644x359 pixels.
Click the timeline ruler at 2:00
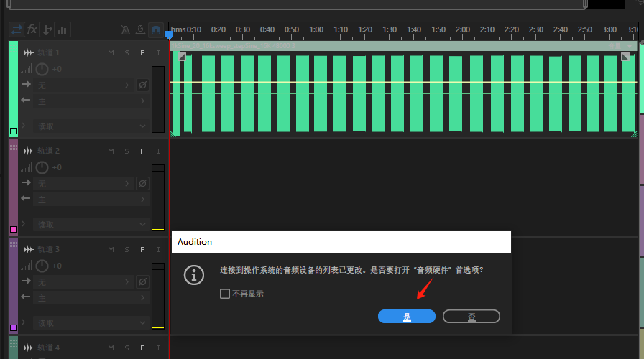pyautogui.click(x=463, y=30)
